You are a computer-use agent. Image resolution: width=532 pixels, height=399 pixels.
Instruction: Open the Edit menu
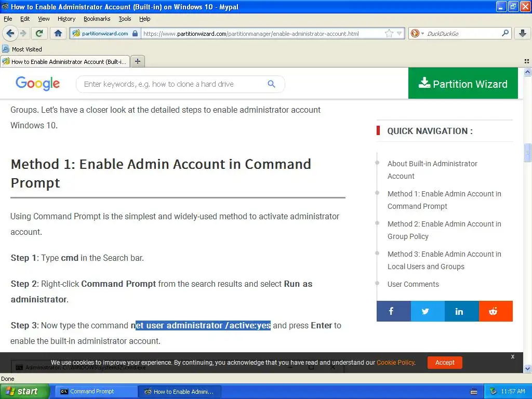[25, 19]
